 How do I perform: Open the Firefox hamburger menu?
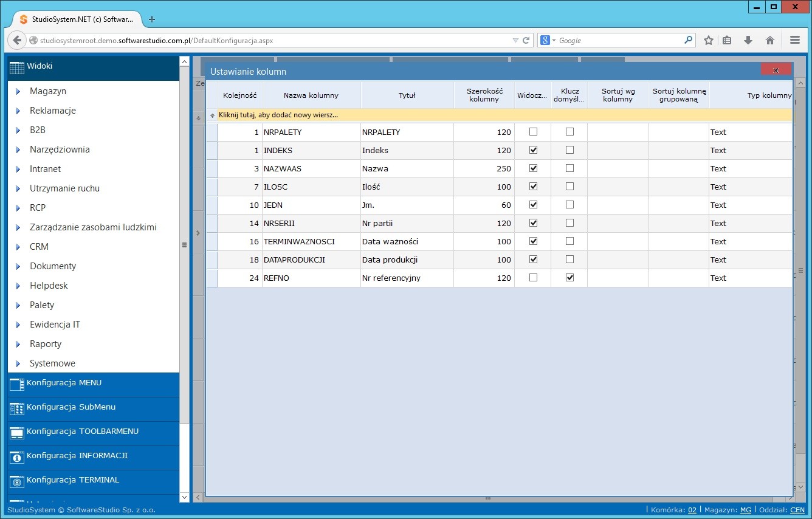(x=794, y=40)
